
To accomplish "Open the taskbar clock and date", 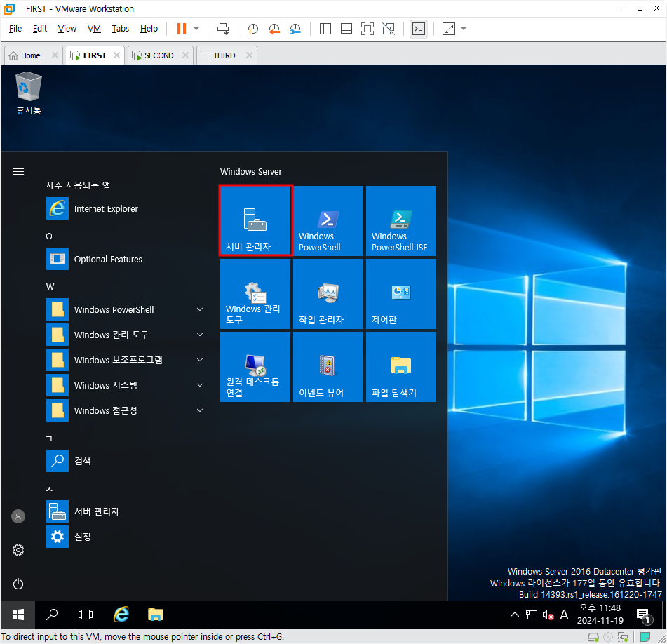I will coord(600,615).
